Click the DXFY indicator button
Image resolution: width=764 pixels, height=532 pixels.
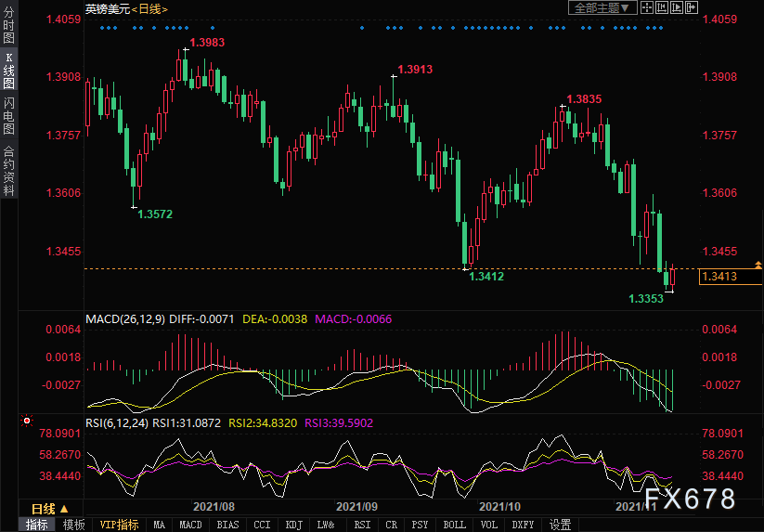(524, 525)
